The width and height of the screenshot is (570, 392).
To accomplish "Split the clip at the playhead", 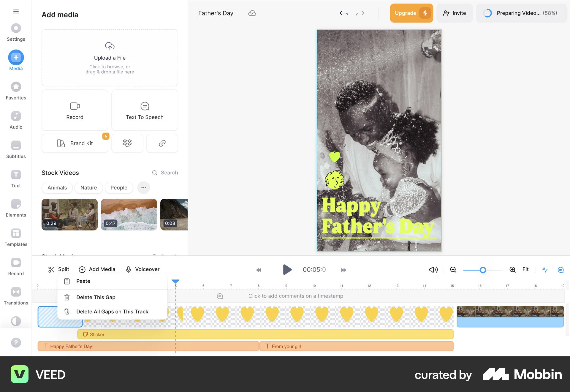I will point(58,269).
